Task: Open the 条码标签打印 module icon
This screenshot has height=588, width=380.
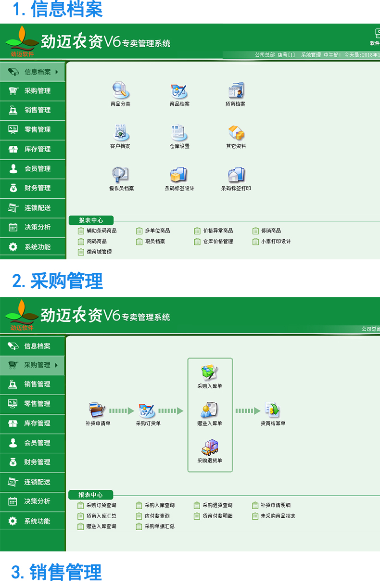Action: coord(236,179)
